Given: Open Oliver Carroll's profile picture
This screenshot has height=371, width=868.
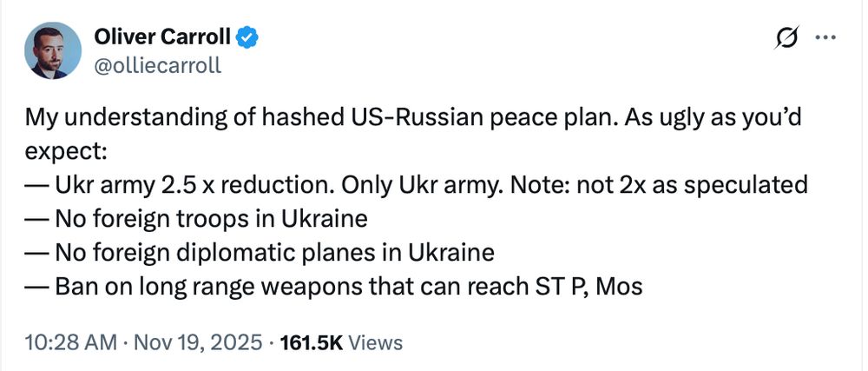Looking at the screenshot, I should click(x=53, y=50).
